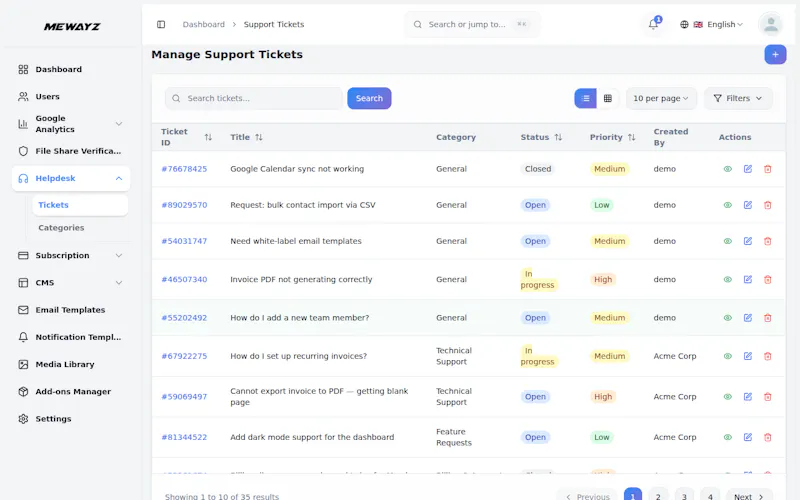The height and width of the screenshot is (500, 800).
Task: View ticket #46507340 details
Action: (x=728, y=280)
